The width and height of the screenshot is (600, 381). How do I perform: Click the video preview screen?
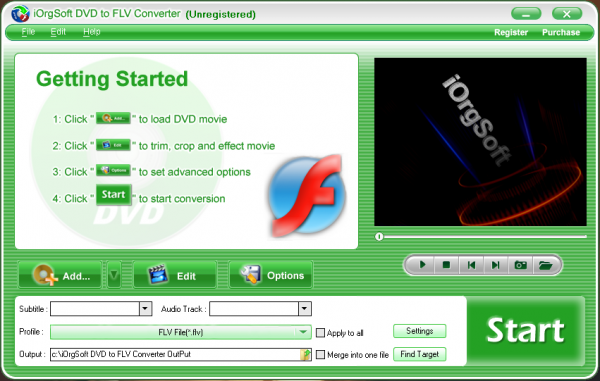[x=480, y=142]
